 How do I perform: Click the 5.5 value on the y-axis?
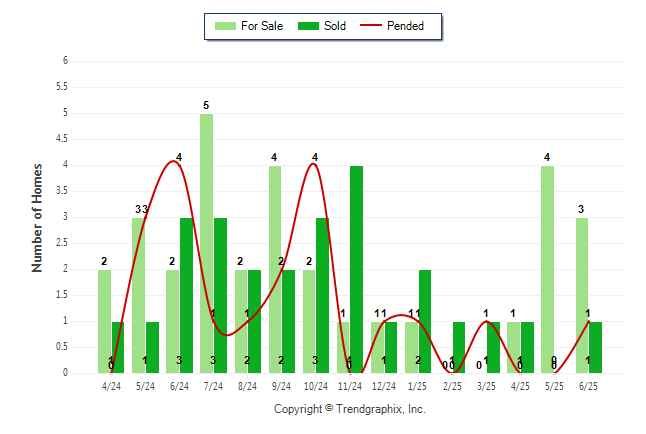[x=62, y=87]
